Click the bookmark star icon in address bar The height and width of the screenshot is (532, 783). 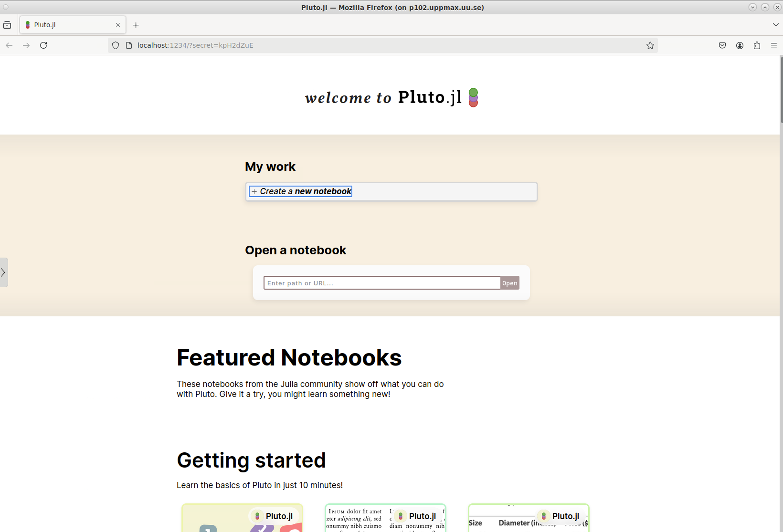pyautogui.click(x=650, y=45)
